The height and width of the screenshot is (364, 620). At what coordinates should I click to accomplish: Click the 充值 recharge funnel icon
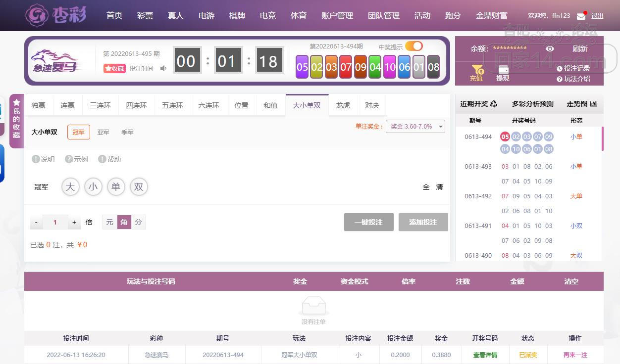pos(476,70)
